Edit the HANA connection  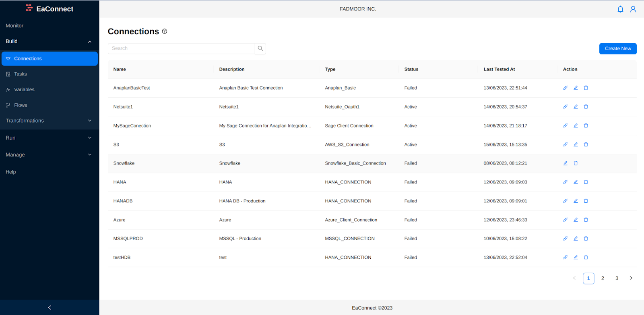coord(576,182)
